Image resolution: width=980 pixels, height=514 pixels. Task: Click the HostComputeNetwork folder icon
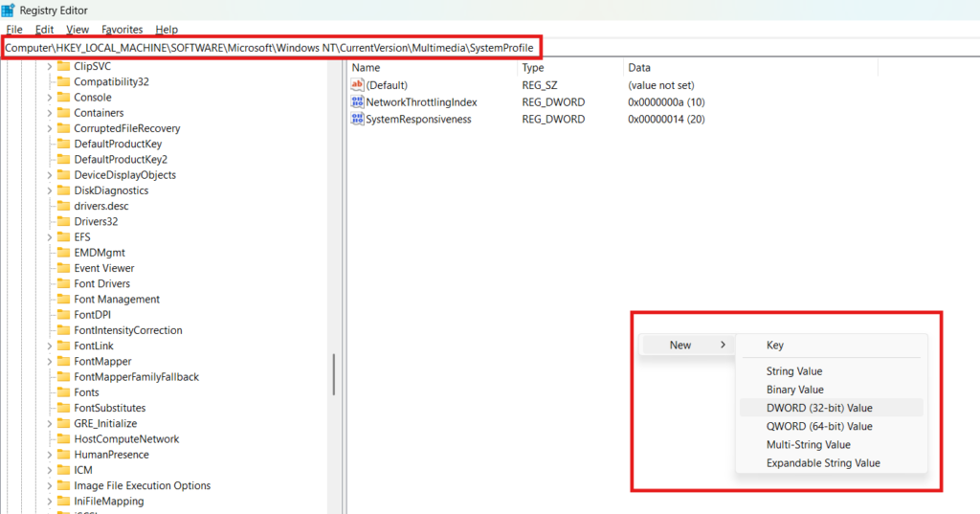tap(64, 439)
